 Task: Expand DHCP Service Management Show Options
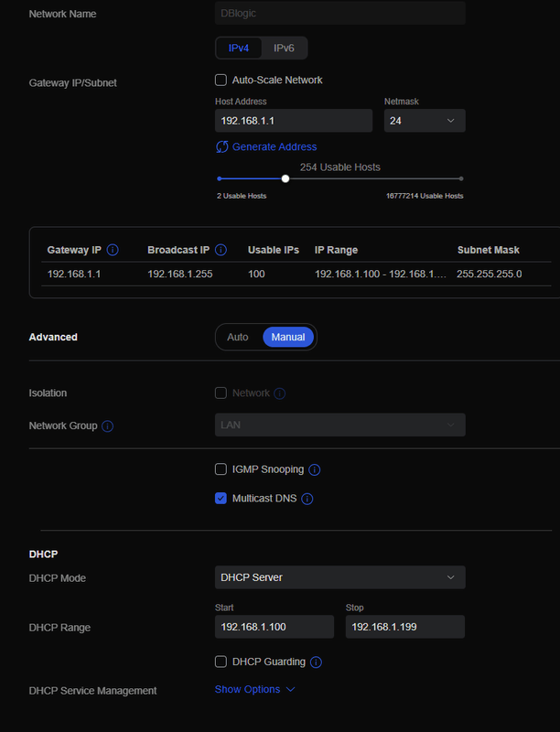(254, 689)
